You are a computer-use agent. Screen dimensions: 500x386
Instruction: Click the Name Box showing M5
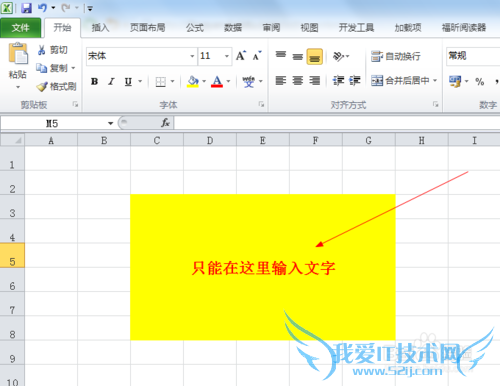(x=53, y=123)
